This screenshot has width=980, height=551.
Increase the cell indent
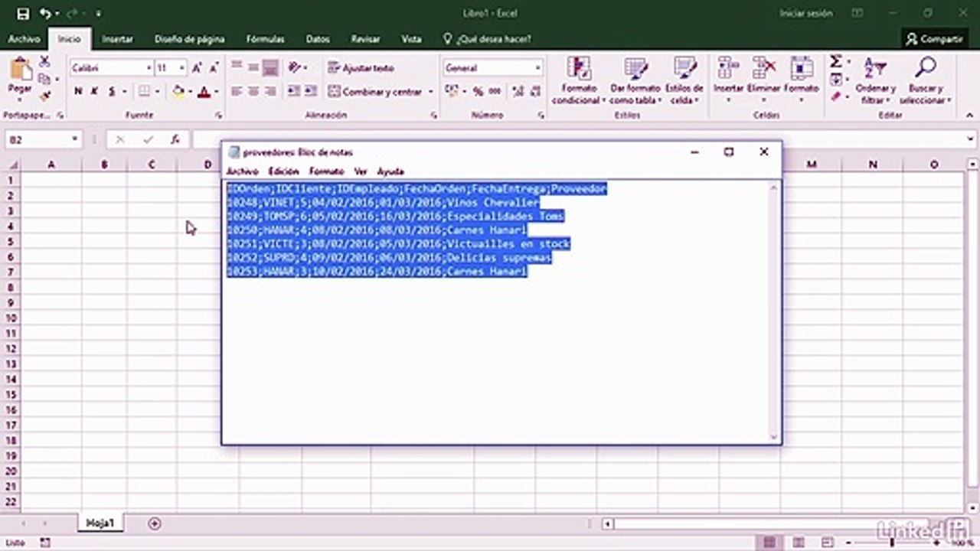pyautogui.click(x=312, y=91)
